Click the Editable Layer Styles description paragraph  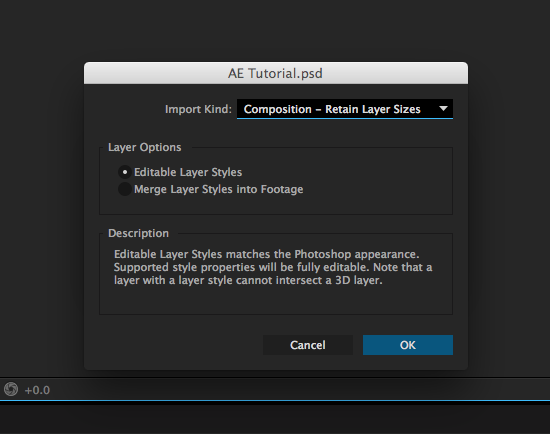click(x=273, y=267)
